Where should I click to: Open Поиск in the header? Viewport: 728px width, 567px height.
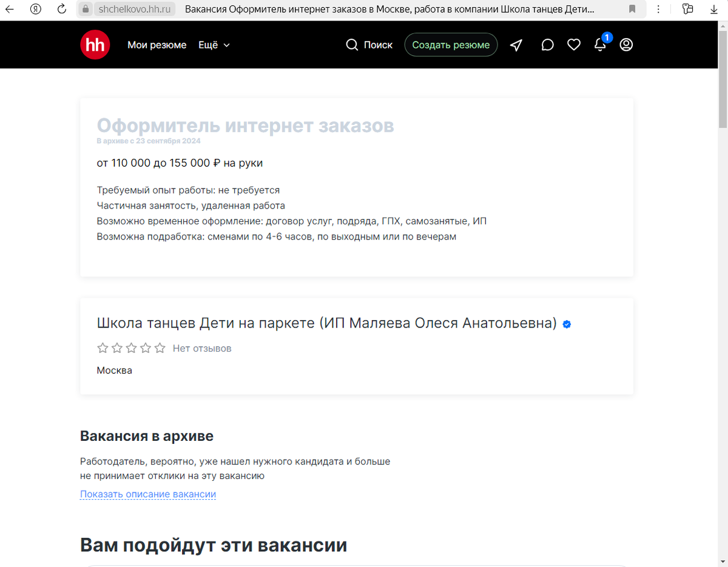369,45
